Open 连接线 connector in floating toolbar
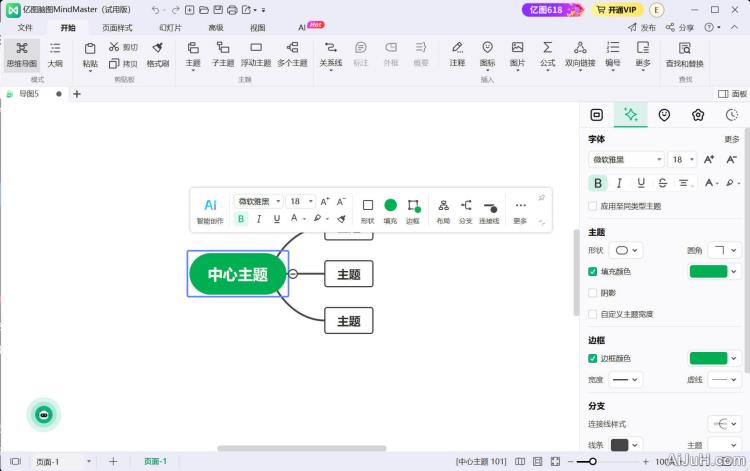This screenshot has width=750, height=471. (x=489, y=210)
